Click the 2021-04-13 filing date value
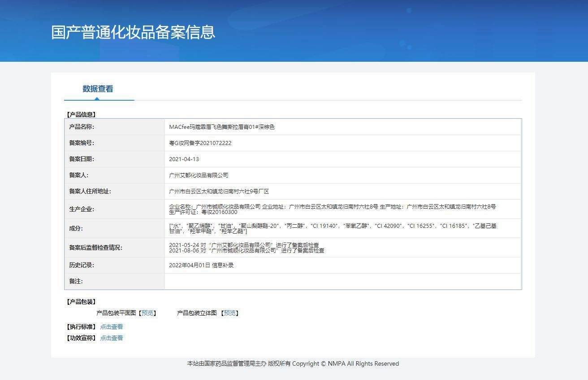Screen dimensions: 588x380 click(184, 159)
